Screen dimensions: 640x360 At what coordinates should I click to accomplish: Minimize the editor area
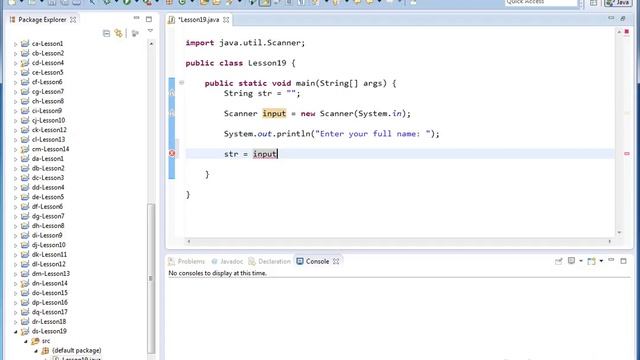611,18
